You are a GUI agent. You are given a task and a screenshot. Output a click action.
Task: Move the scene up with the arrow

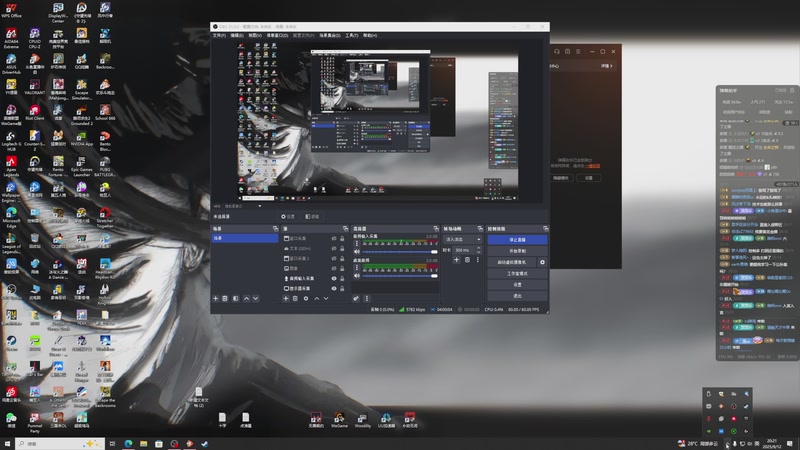coord(246,298)
